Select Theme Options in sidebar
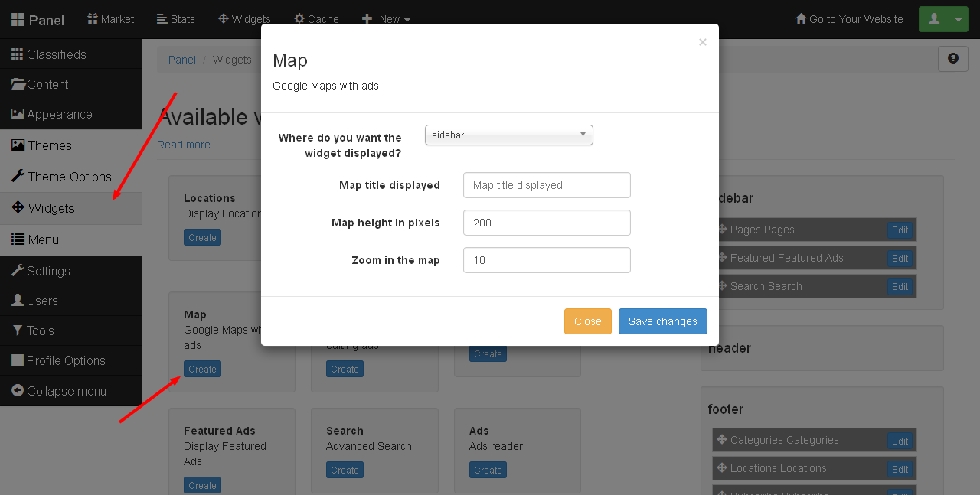The height and width of the screenshot is (495, 980). (x=70, y=177)
